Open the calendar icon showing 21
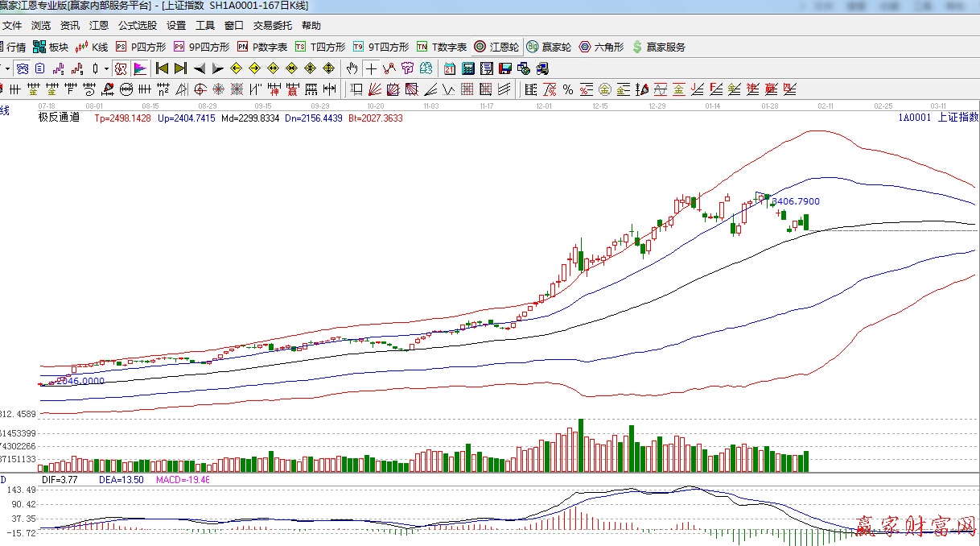Screen dimensions: 980x546 point(449,68)
